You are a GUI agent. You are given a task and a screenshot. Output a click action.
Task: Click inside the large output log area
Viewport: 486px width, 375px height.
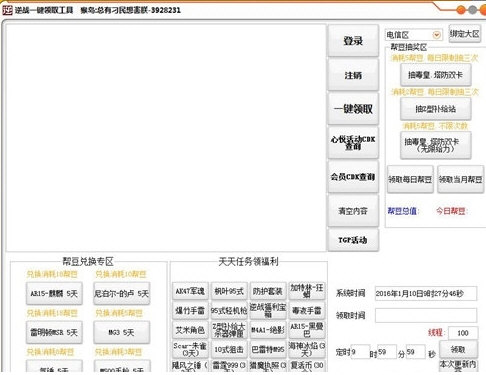[166, 138]
